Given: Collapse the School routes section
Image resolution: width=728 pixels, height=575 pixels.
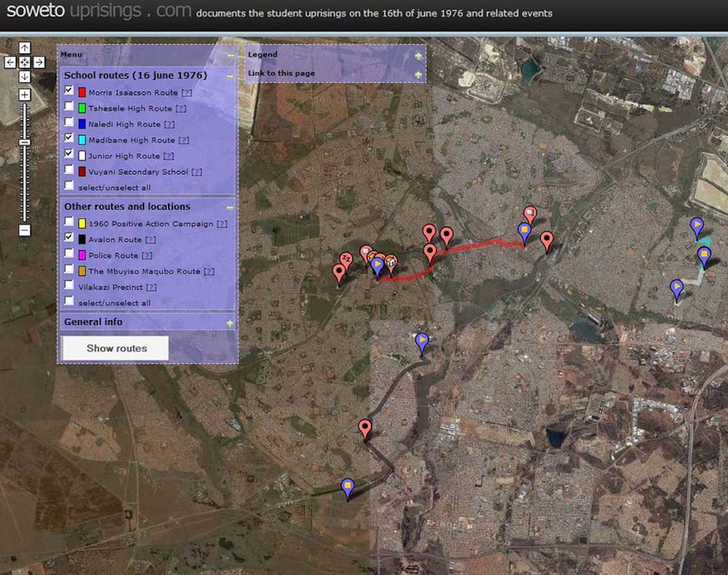Looking at the screenshot, I should [x=230, y=76].
